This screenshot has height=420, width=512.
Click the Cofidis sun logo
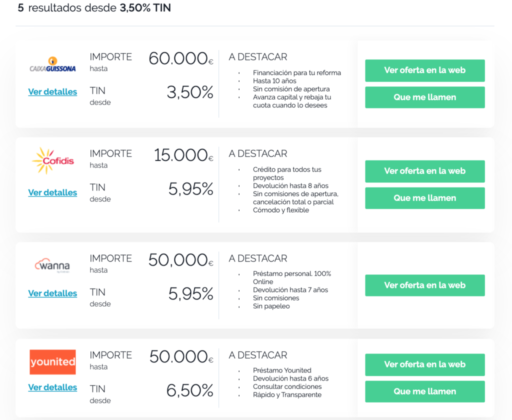pyautogui.click(x=52, y=160)
